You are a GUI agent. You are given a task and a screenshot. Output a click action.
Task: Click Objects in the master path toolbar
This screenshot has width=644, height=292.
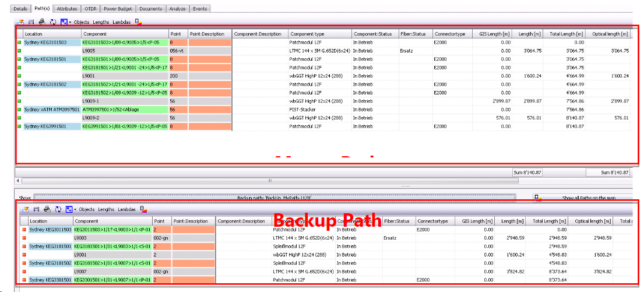82,22
